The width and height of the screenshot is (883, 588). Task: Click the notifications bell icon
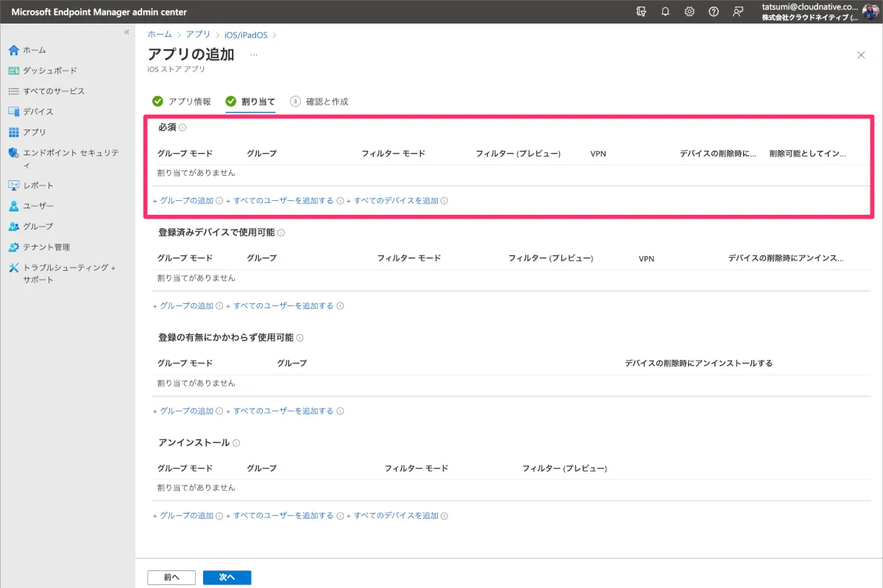[x=665, y=12]
